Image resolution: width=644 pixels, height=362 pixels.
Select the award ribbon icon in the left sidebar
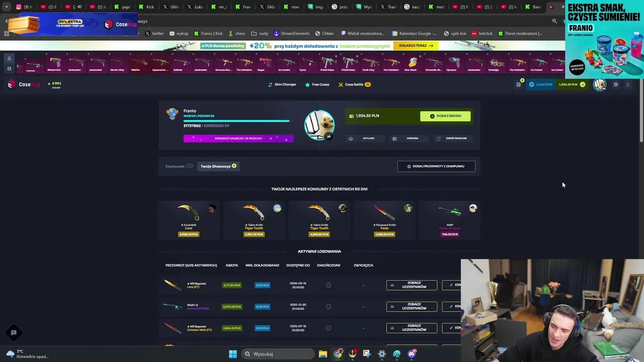tap(9, 58)
